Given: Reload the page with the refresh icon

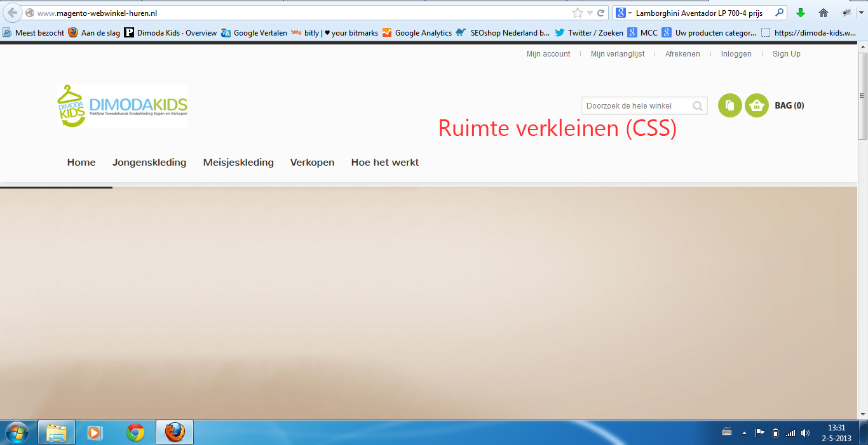Looking at the screenshot, I should pyautogui.click(x=600, y=13).
